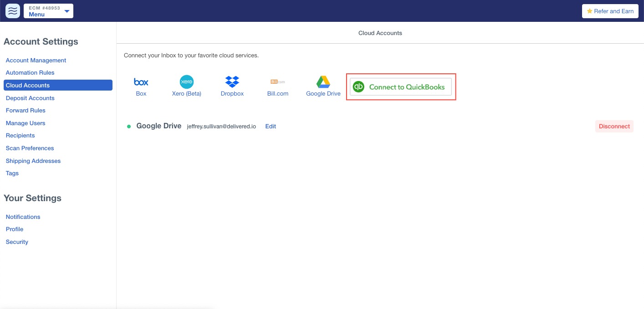The height and width of the screenshot is (309, 644).
Task: Open Manage Users settings
Action: [26, 123]
